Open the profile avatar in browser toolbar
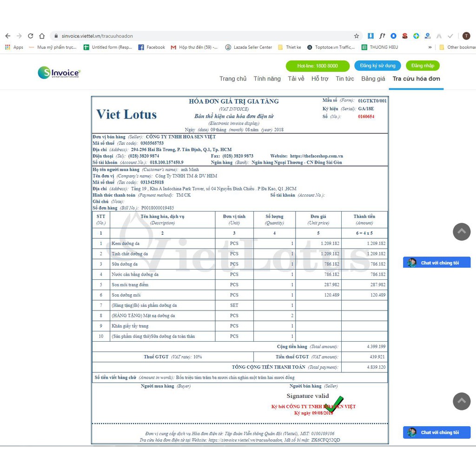476x476 pixels. tap(466, 36)
